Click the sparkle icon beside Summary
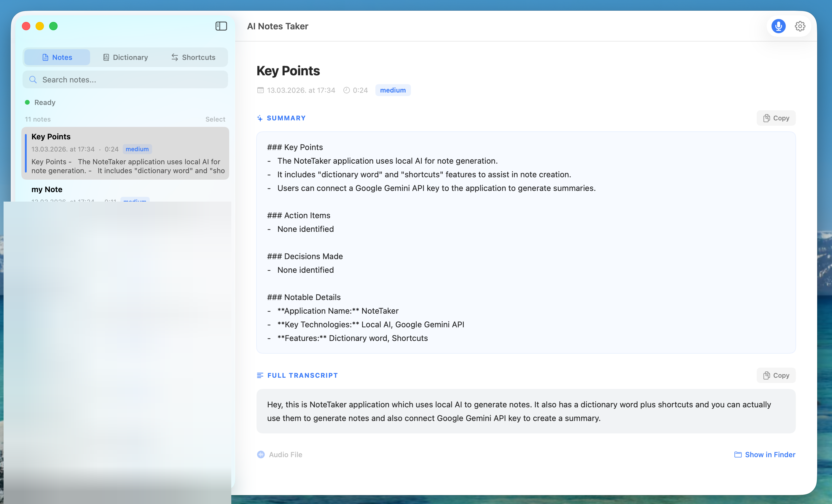 pos(260,118)
